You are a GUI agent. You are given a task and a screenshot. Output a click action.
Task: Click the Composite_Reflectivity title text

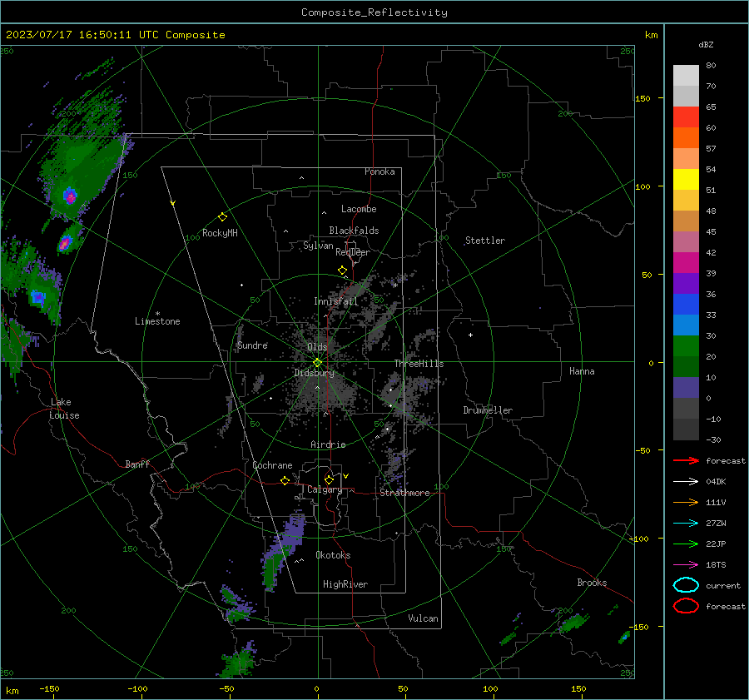374,12
